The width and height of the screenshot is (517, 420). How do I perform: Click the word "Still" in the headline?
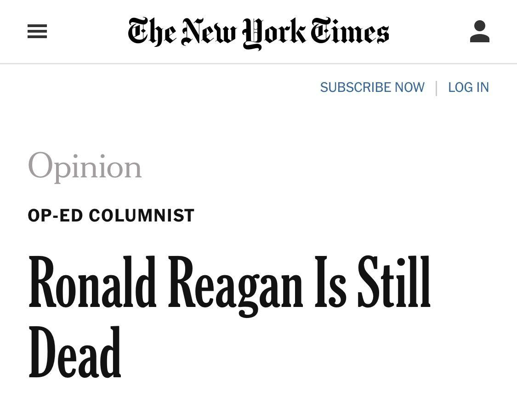(394, 282)
